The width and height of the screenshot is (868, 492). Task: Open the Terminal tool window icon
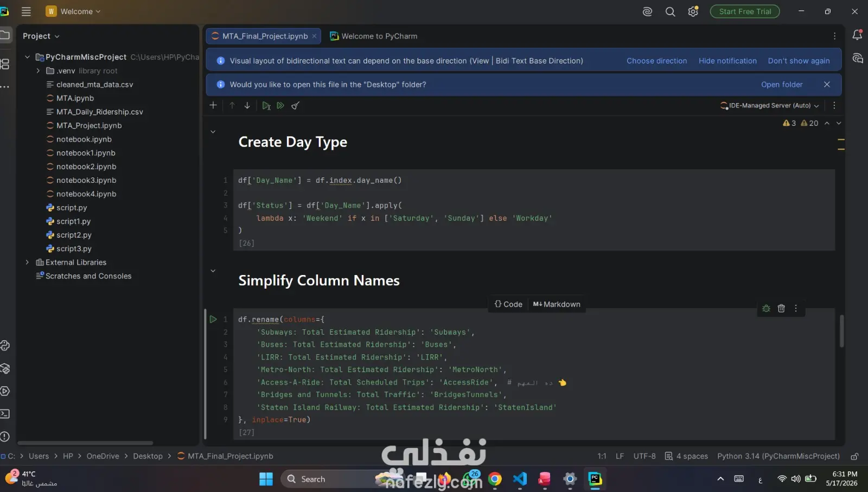5,414
